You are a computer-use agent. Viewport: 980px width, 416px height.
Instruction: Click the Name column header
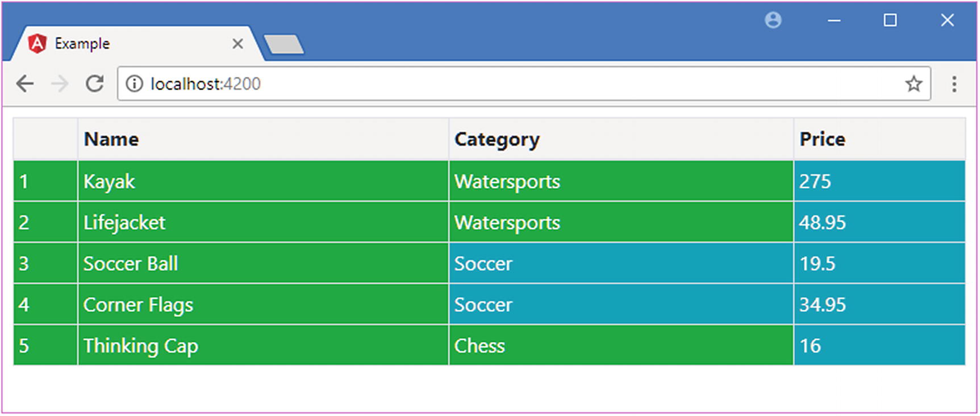pyautogui.click(x=111, y=139)
